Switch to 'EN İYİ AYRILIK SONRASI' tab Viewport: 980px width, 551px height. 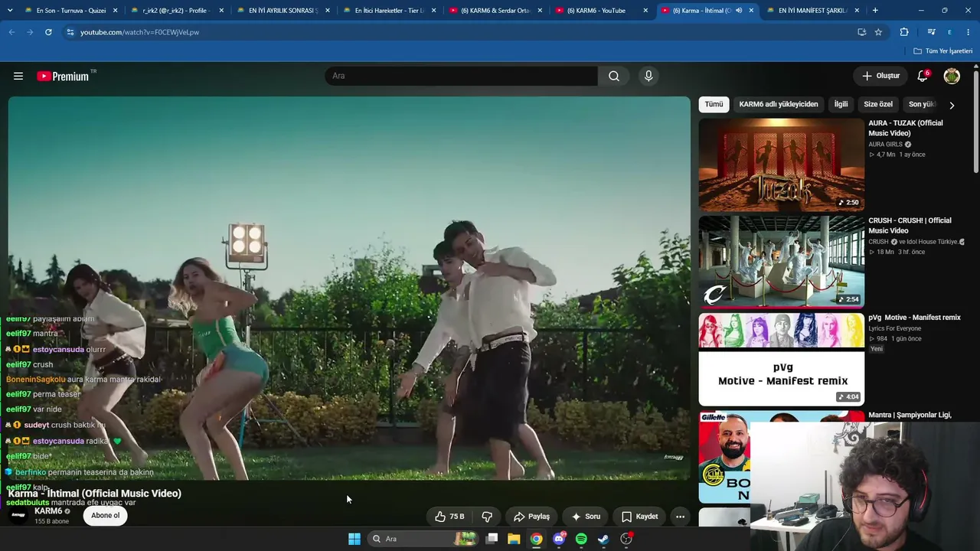(x=282, y=11)
